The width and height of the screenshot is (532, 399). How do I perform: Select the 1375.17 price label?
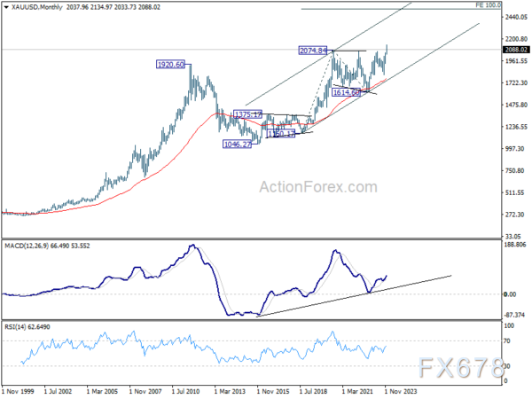247,114
